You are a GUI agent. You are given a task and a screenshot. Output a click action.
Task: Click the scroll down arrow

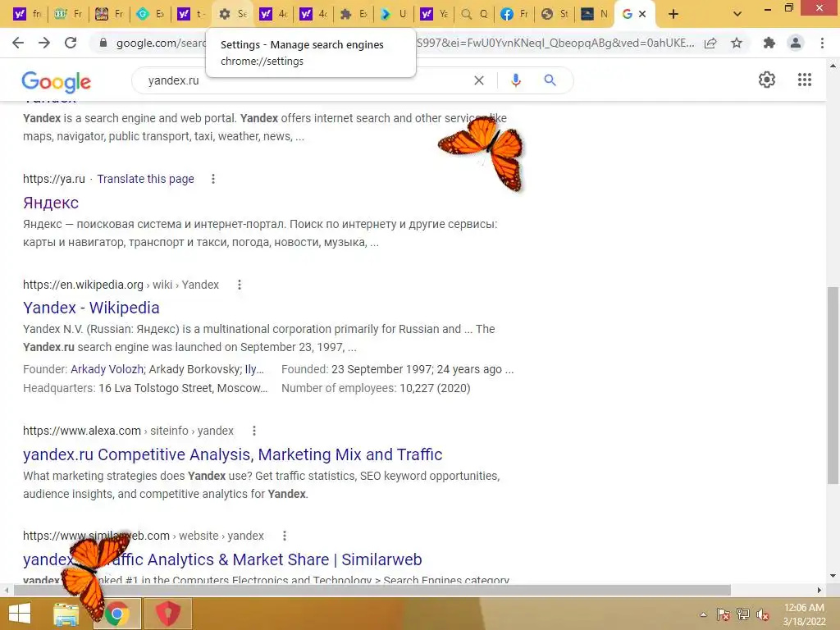tap(833, 576)
